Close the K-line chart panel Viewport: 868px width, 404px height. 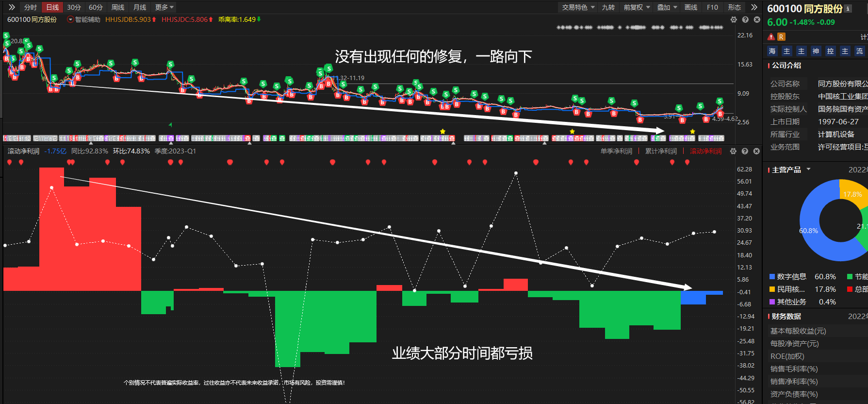point(757,19)
